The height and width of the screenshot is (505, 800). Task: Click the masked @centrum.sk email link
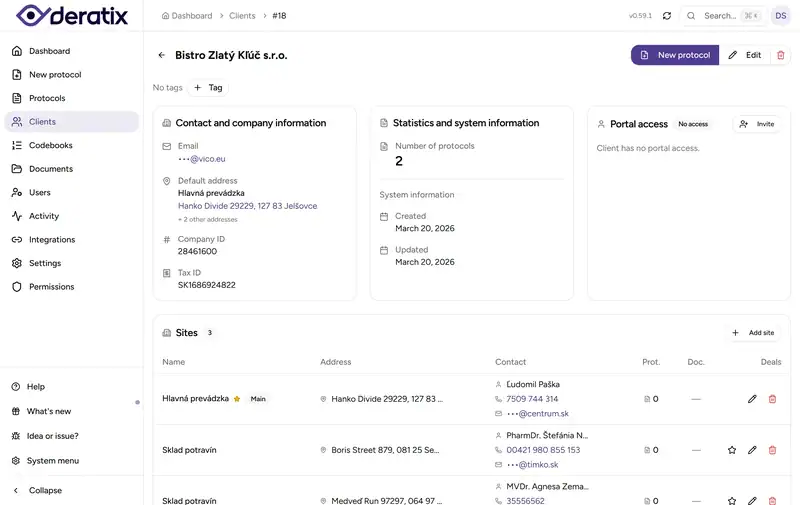(x=538, y=414)
